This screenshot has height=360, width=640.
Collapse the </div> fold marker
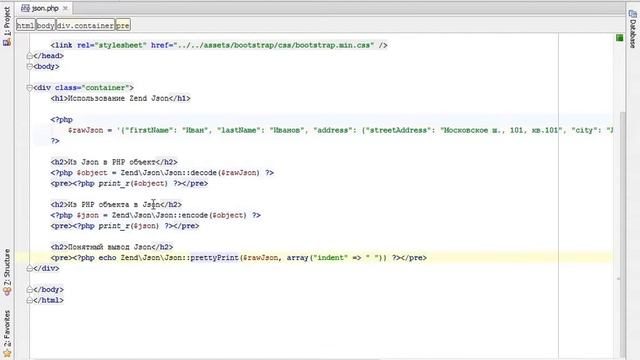click(x=29, y=269)
